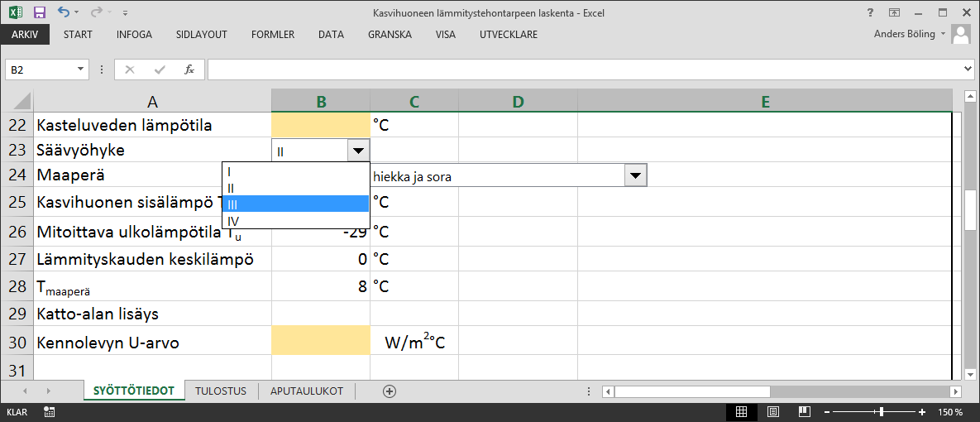Image resolution: width=980 pixels, height=422 pixels.
Task: Open the Excel Help question mark
Action: point(870,12)
